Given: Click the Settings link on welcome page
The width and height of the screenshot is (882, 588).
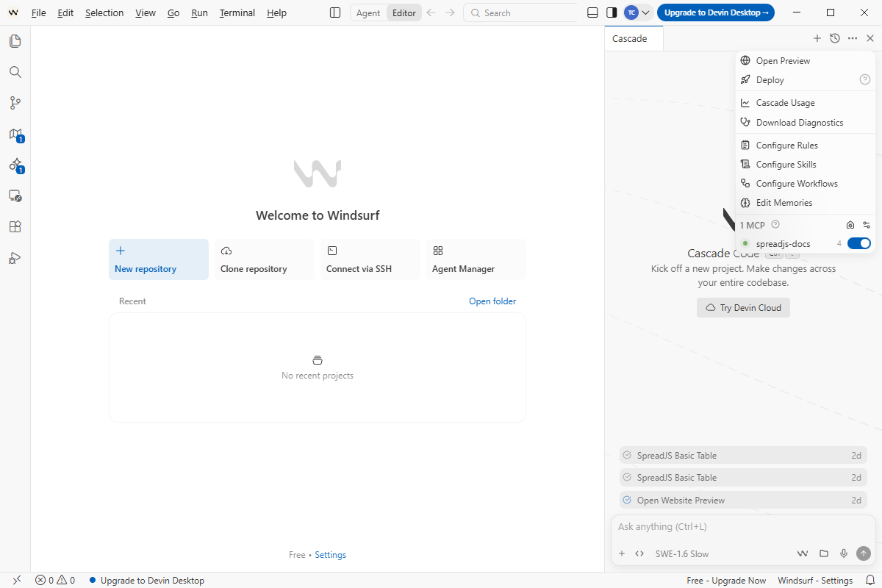Looking at the screenshot, I should 331,555.
